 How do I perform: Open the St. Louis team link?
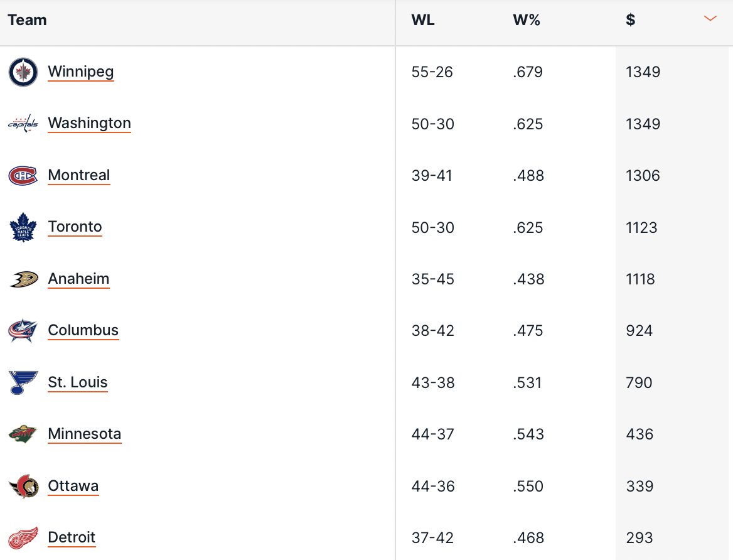(78, 382)
